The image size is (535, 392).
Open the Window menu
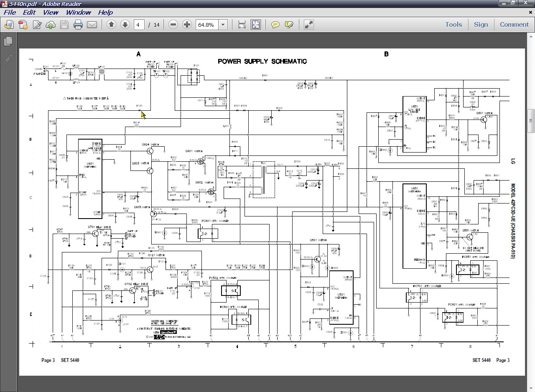click(78, 13)
